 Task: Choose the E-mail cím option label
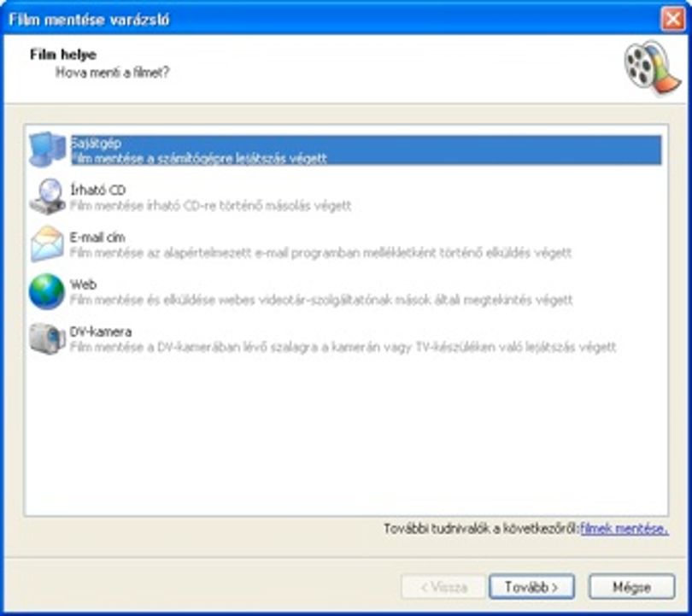coord(97,238)
